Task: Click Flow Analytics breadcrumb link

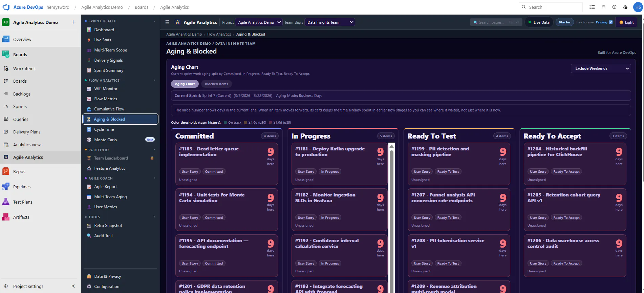Action: point(219,34)
